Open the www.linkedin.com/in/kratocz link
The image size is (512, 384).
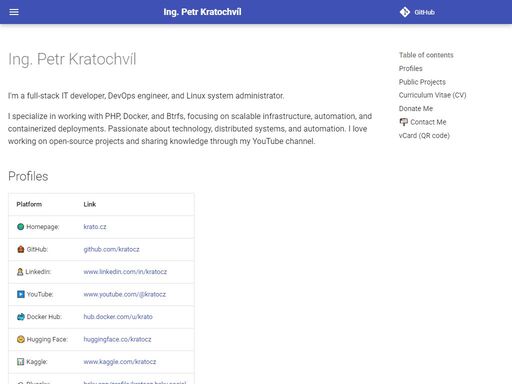(125, 272)
